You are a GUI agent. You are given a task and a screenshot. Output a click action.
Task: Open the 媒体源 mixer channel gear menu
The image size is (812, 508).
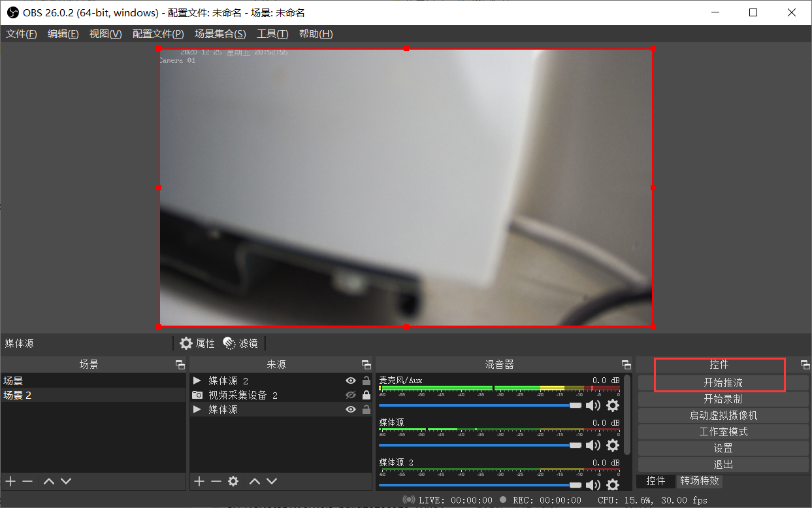[612, 445]
